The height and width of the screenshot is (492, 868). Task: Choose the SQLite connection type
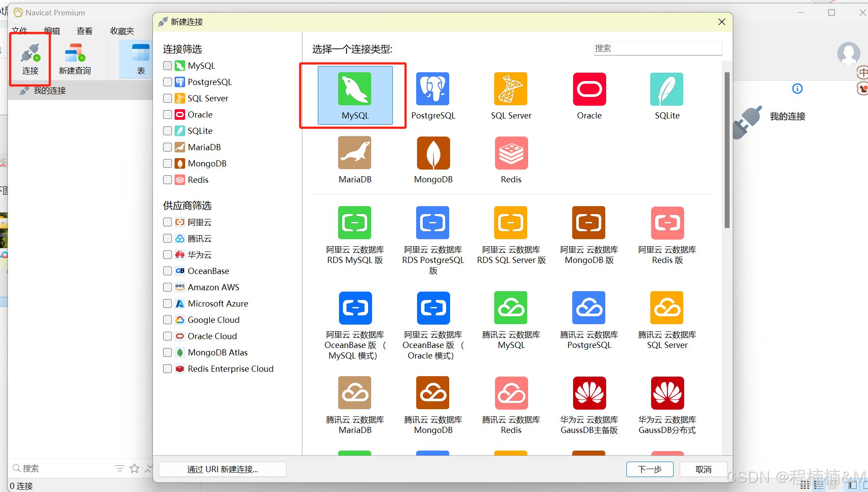(x=667, y=96)
